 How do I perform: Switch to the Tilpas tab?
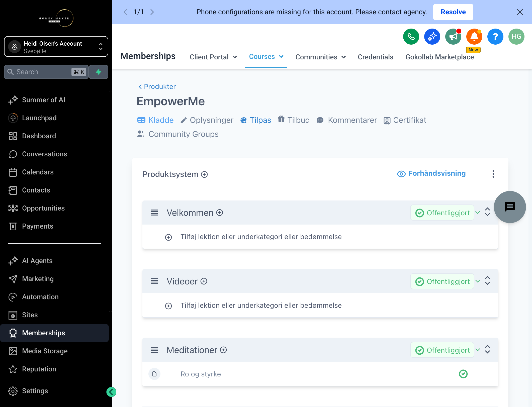256,120
